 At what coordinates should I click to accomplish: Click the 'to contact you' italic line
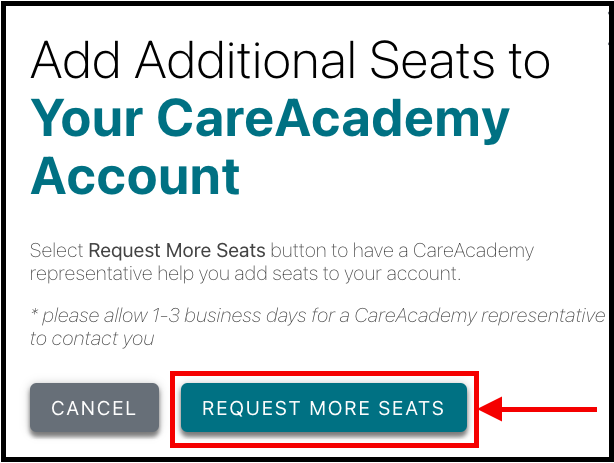(92, 338)
